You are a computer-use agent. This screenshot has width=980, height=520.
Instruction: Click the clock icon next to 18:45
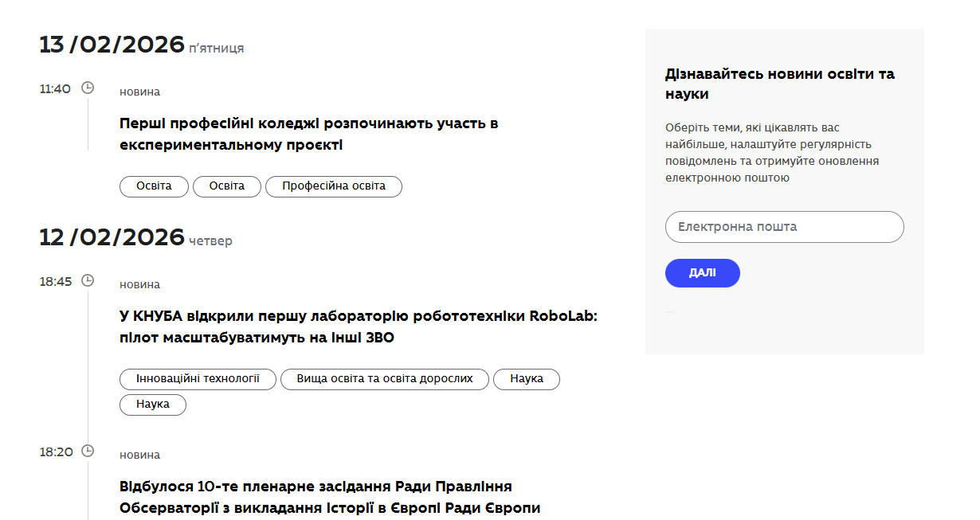tap(88, 280)
